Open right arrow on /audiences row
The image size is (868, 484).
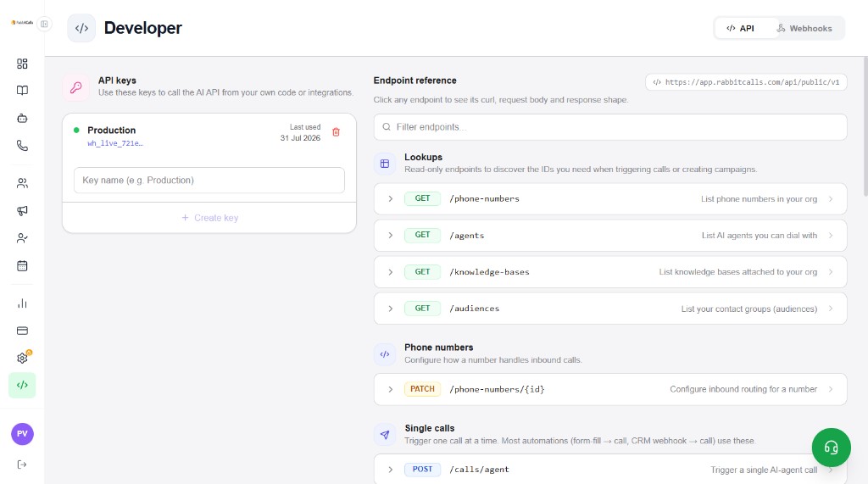(x=831, y=309)
